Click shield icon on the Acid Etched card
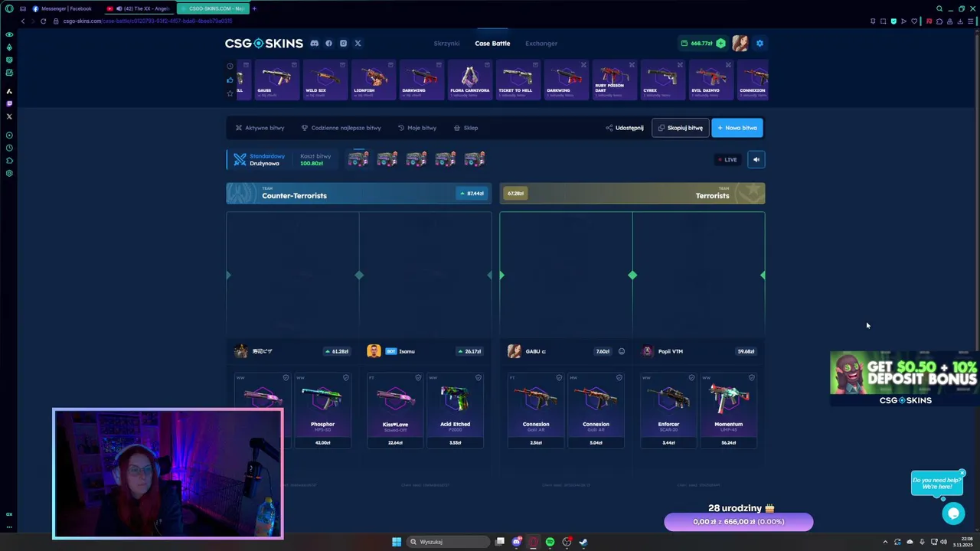Viewport: 980px width, 551px height. [479, 377]
